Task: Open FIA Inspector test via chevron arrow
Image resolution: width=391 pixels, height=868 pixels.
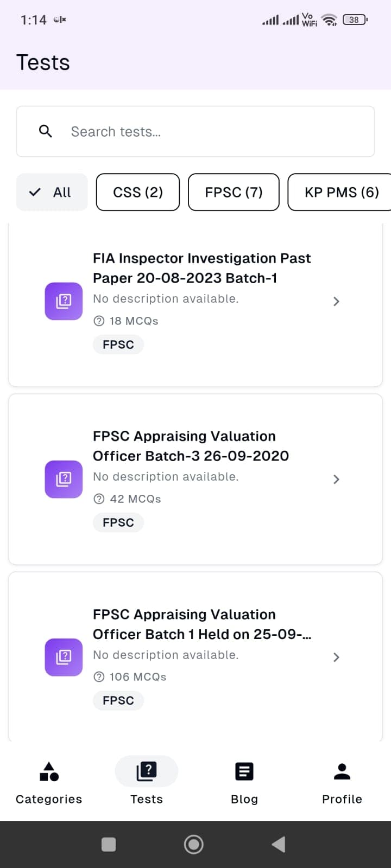Action: 336,302
